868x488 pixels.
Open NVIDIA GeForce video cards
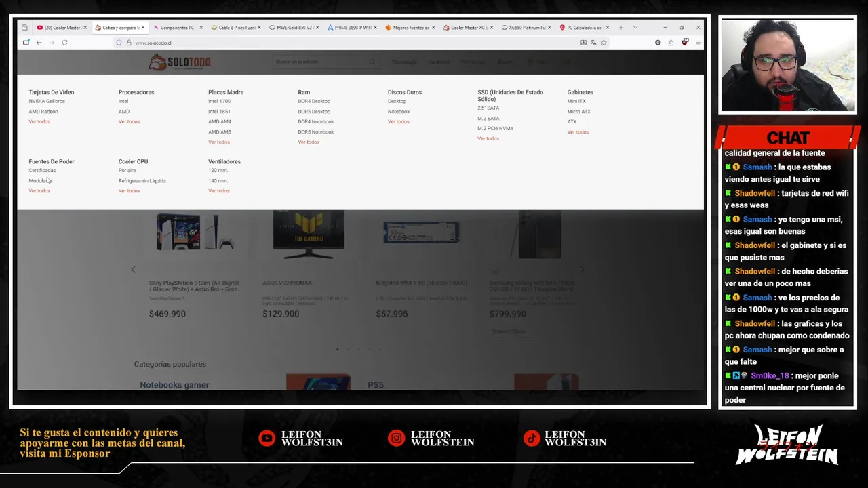point(47,101)
